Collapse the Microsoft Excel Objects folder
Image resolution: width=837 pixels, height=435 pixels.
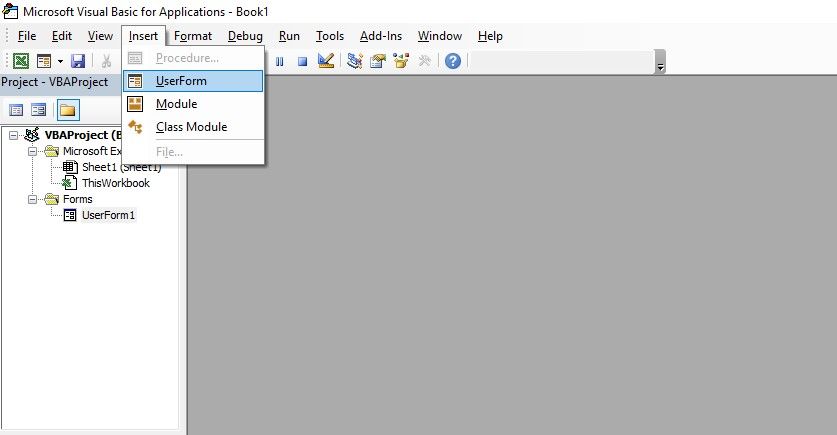(33, 152)
